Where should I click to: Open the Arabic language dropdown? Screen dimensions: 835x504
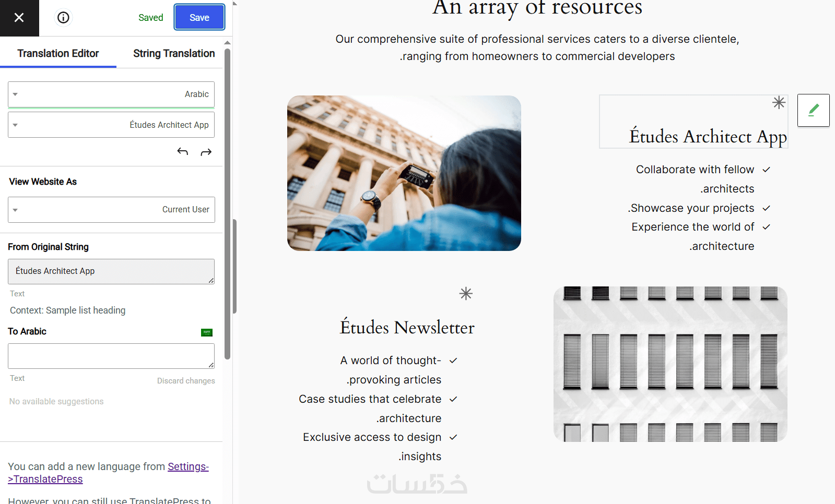[111, 94]
